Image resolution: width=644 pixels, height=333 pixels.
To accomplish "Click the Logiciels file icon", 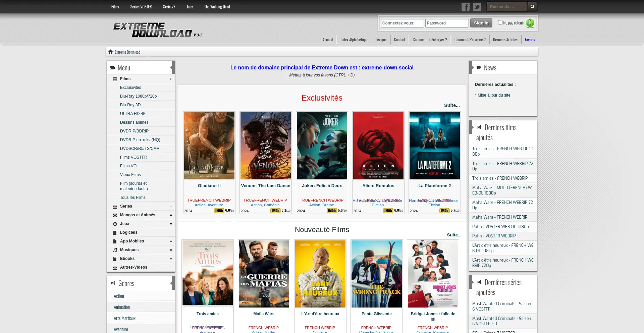I will tap(115, 233).
